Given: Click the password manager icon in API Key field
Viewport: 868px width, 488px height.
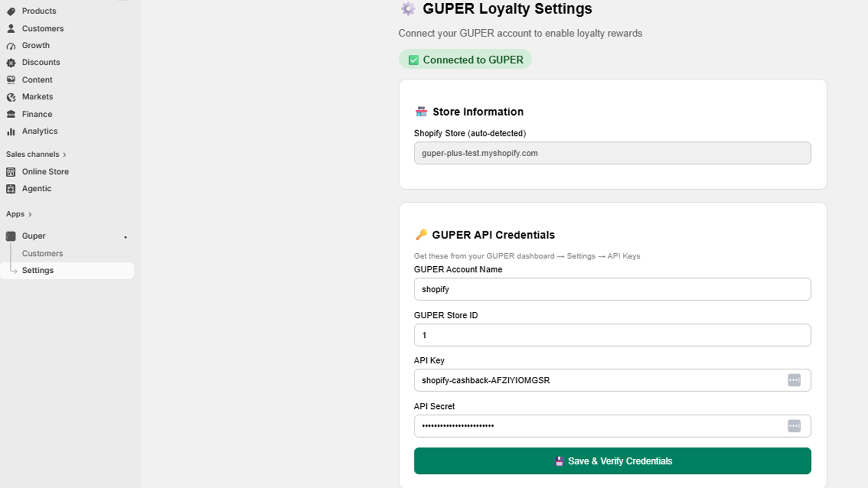Looking at the screenshot, I should click(794, 380).
